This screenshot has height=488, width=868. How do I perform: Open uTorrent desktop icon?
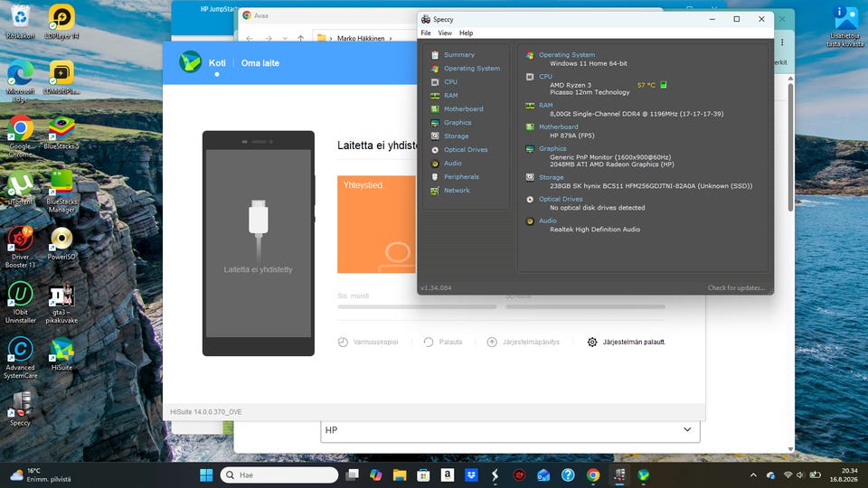coord(21,188)
